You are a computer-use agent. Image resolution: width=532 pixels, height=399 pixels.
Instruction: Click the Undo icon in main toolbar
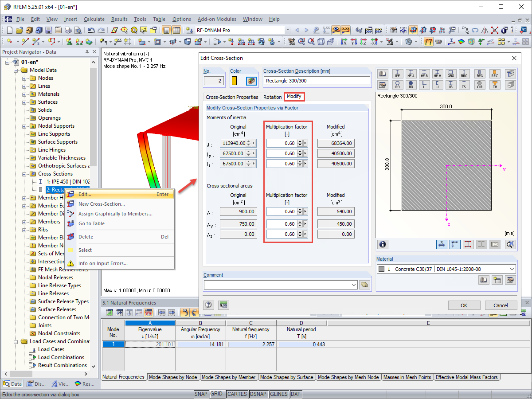click(91, 30)
